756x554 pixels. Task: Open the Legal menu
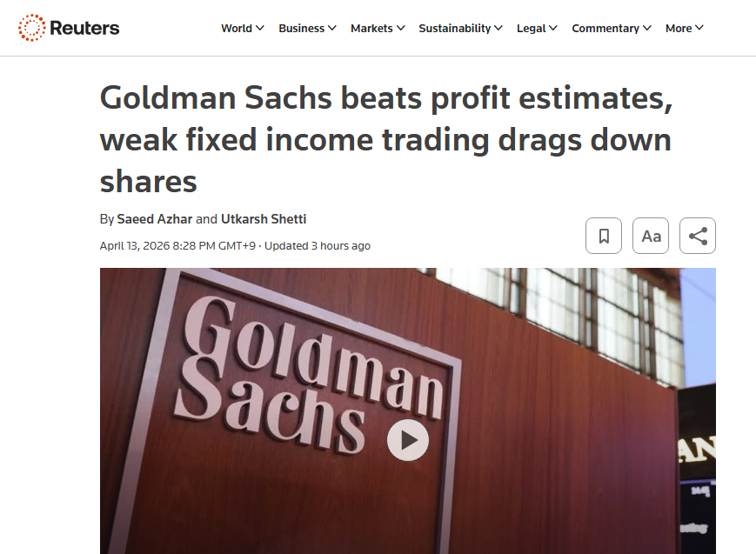[537, 29]
